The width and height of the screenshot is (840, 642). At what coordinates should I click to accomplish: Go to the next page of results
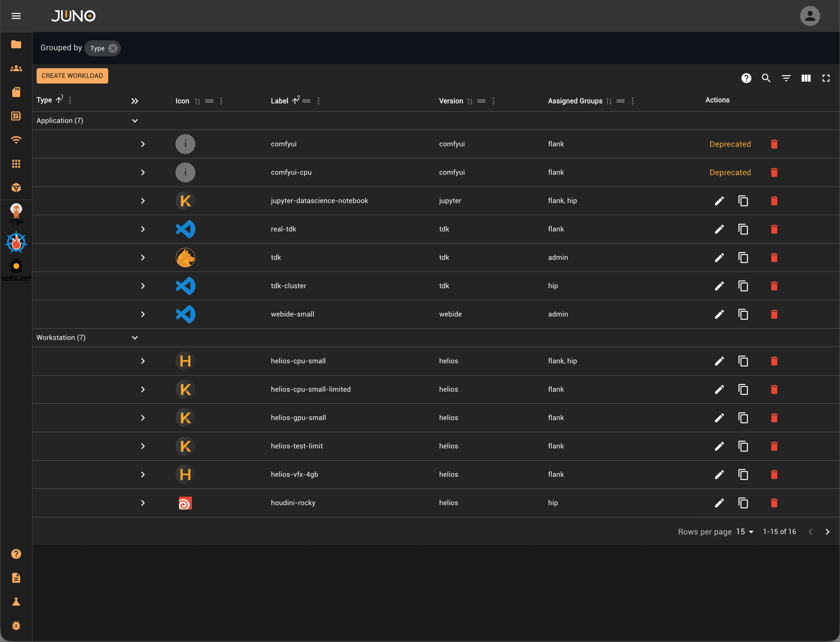tap(827, 532)
